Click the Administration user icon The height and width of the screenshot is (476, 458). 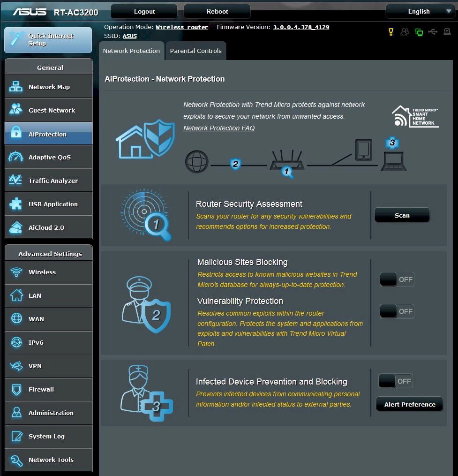(x=16, y=412)
